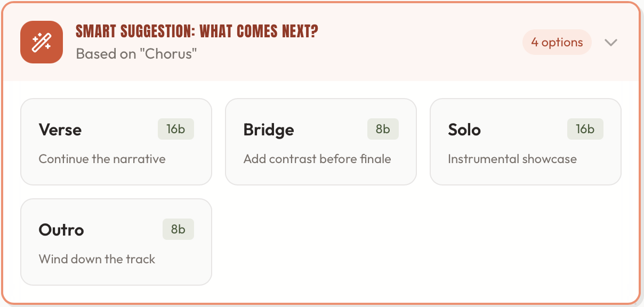
Task: Click the 16b length badge on Solo
Action: point(585,130)
